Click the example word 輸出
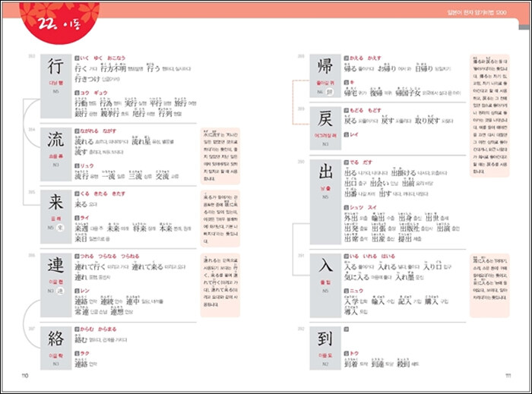The image size is (532, 394). tap(378, 217)
